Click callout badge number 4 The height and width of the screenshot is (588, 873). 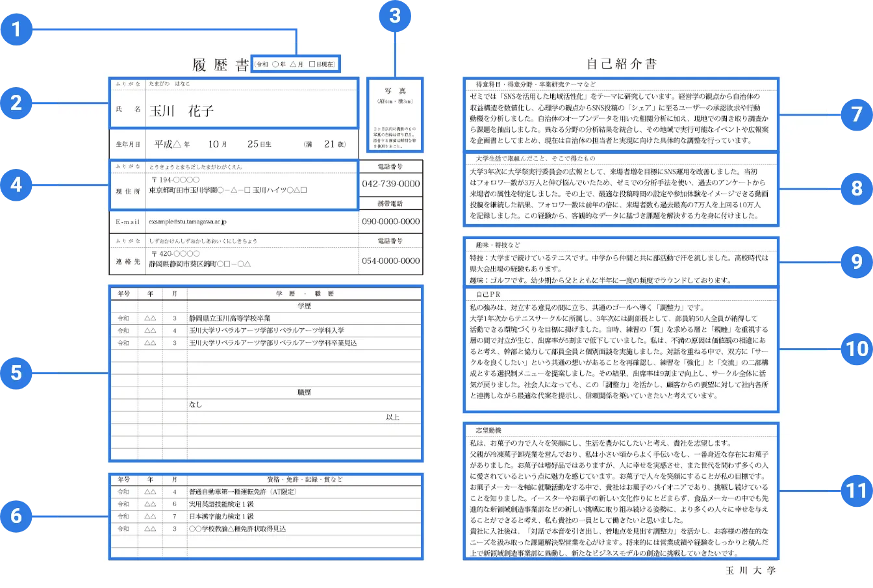[16, 185]
